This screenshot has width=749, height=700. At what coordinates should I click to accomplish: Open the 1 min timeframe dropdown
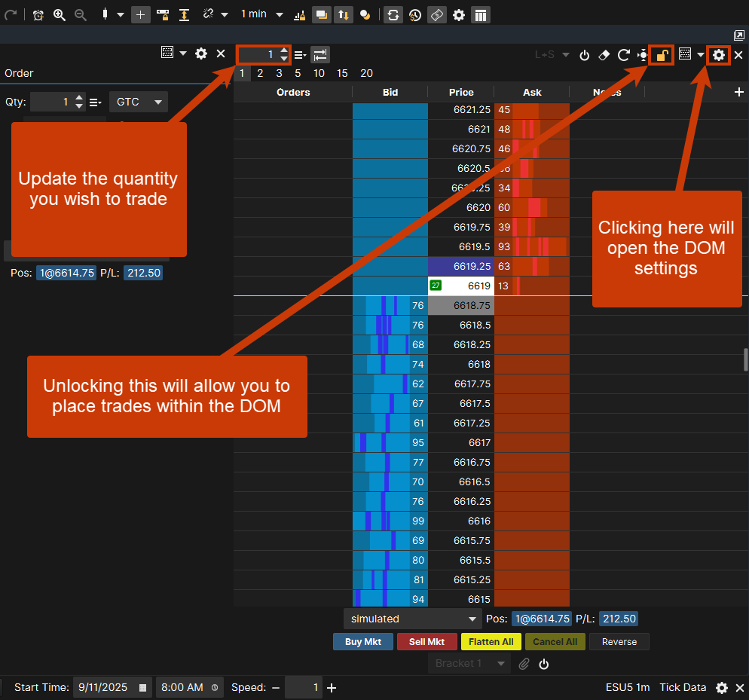click(261, 14)
